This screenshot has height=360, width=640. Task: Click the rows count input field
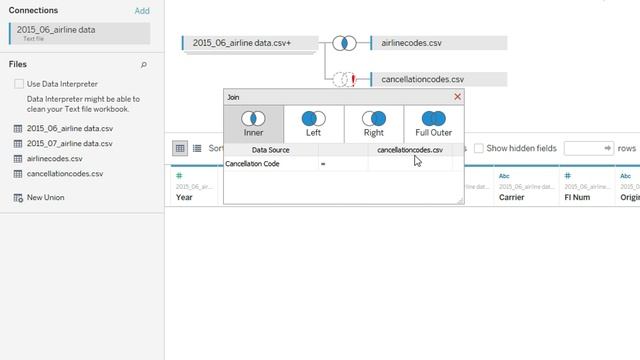(x=589, y=149)
